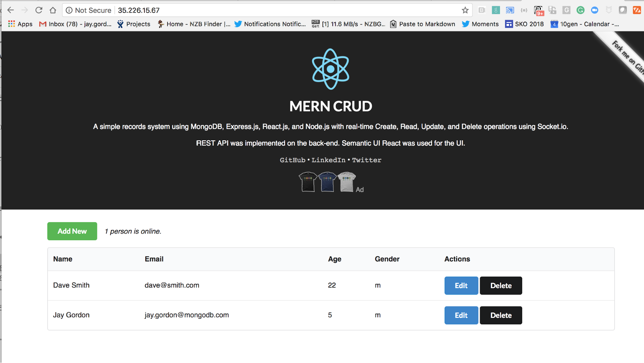Screen dimensions: 644x363
Task: Edit the Dave Smith record
Action: coord(461,286)
